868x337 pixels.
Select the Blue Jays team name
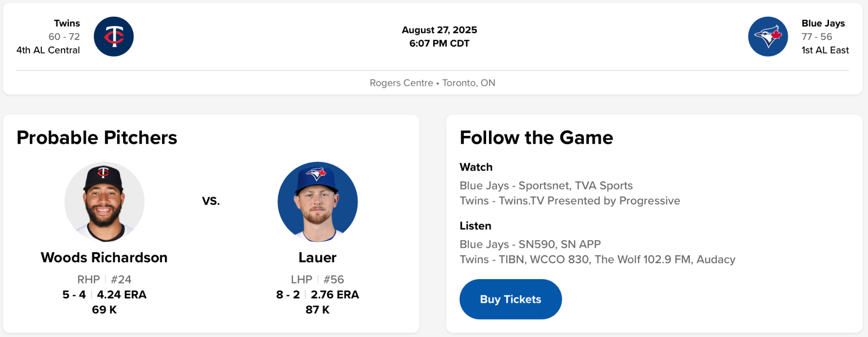pyautogui.click(x=823, y=23)
